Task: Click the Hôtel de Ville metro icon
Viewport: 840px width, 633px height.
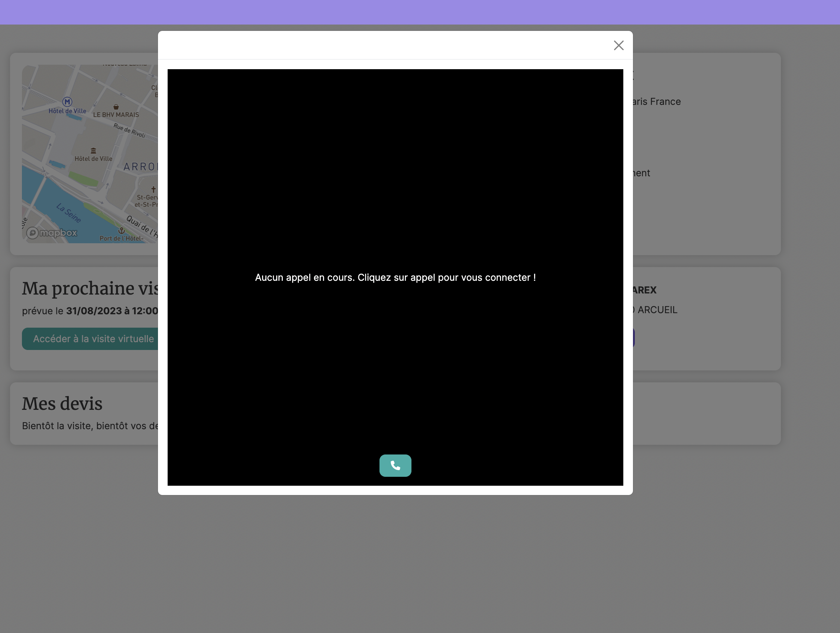Action: point(67,102)
